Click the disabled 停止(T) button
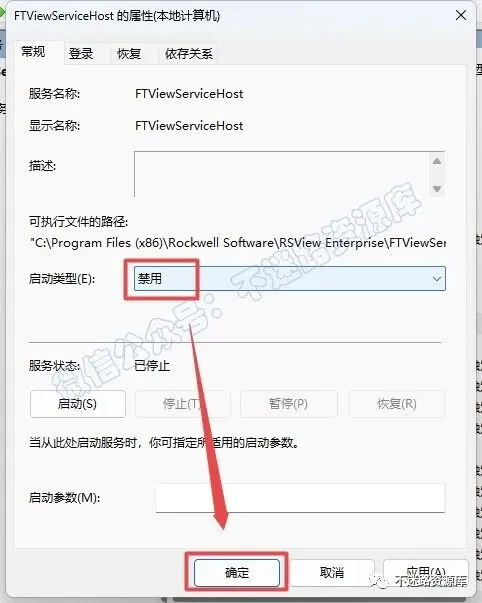Viewport: 482px width, 603px height. click(183, 404)
